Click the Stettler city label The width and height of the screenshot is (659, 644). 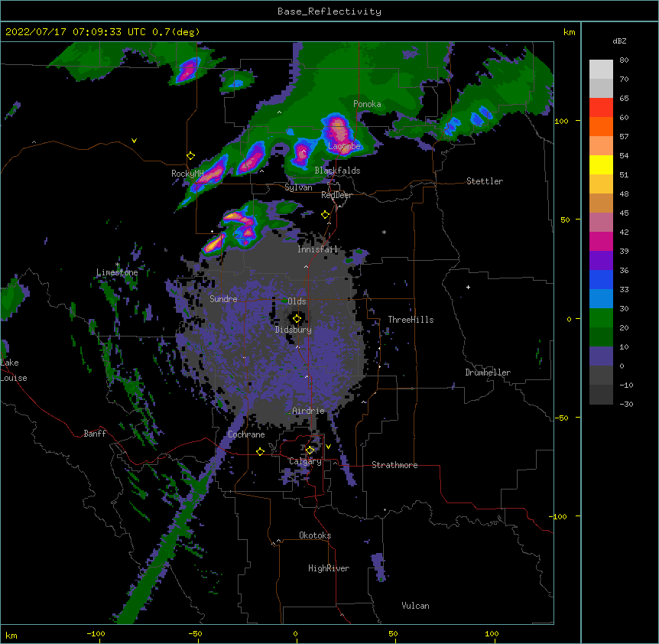tap(485, 181)
